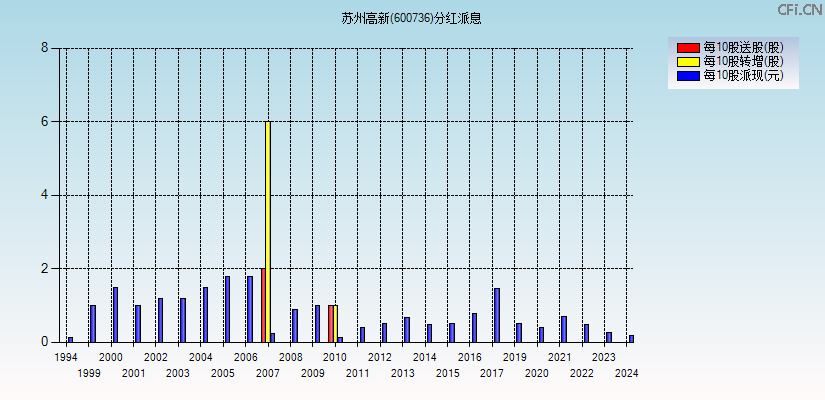Click the x-axis label 2015
825x400 pixels.
(448, 373)
